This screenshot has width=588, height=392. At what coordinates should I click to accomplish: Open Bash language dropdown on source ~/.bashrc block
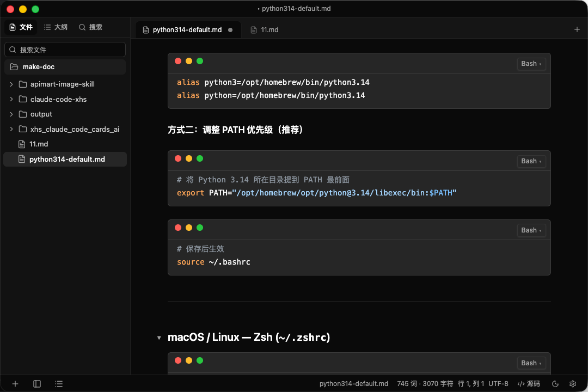click(531, 230)
